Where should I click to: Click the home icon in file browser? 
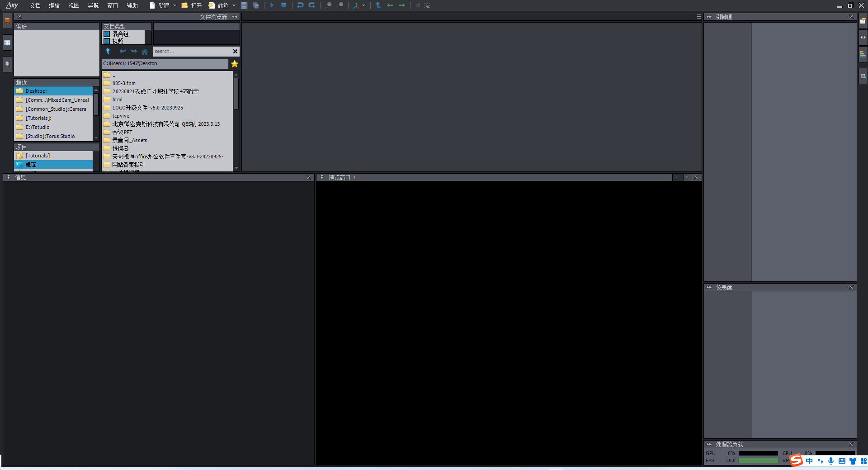(x=145, y=52)
